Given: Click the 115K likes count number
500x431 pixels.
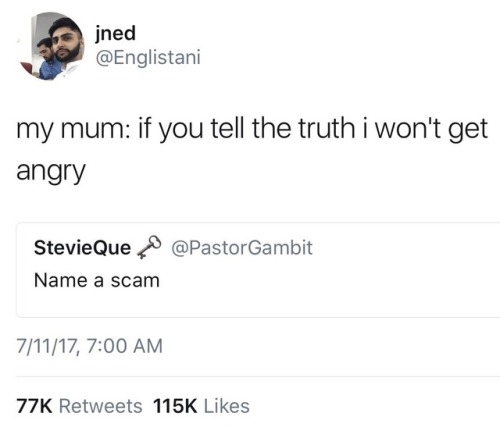Looking at the screenshot, I should (175, 406).
